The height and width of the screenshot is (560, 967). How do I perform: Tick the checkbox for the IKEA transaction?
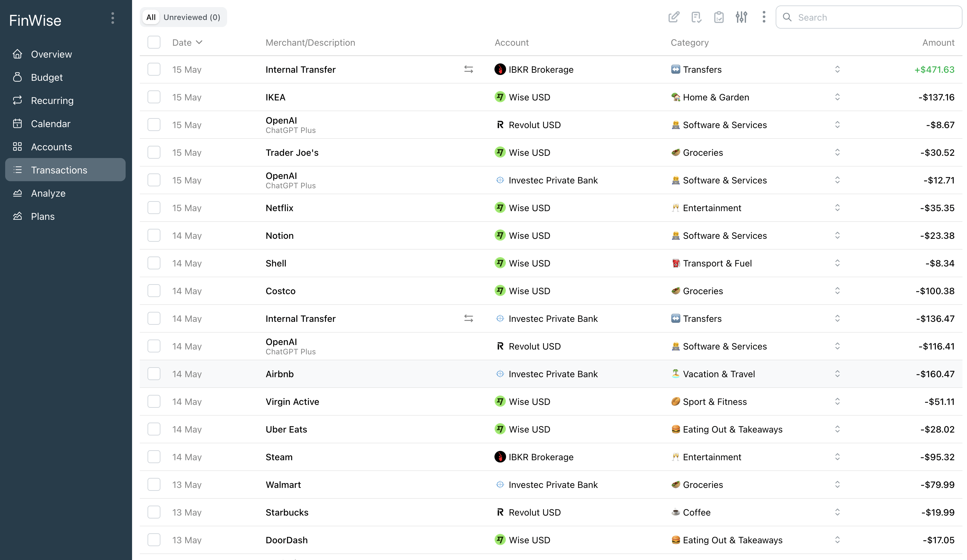tap(154, 97)
